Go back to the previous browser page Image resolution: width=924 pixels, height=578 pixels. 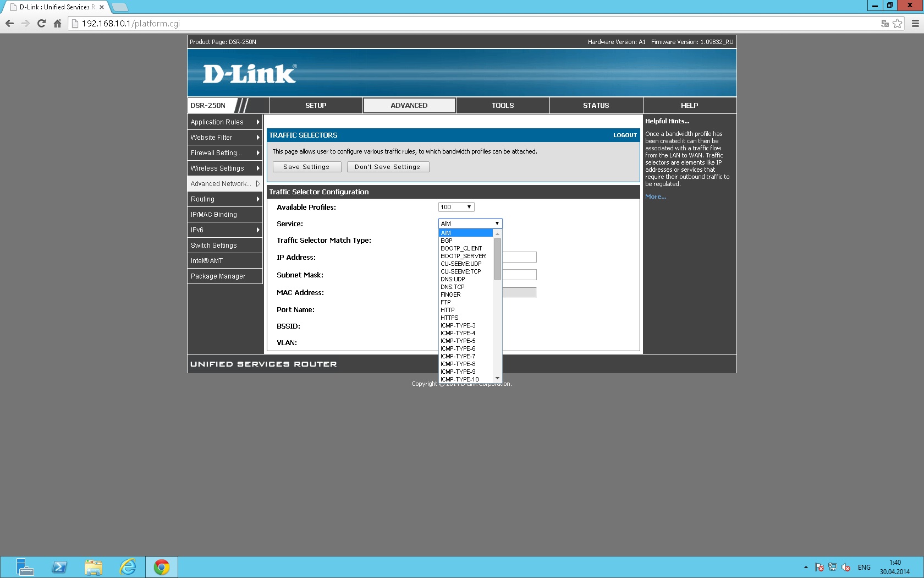pyautogui.click(x=9, y=24)
